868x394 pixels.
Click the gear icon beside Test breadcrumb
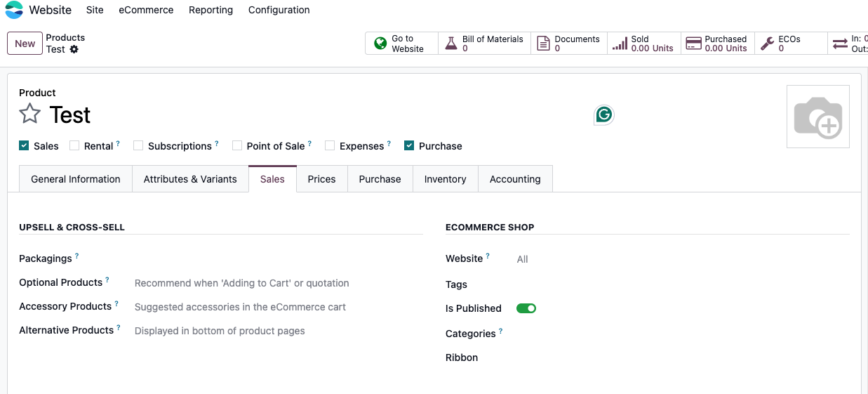coord(74,49)
